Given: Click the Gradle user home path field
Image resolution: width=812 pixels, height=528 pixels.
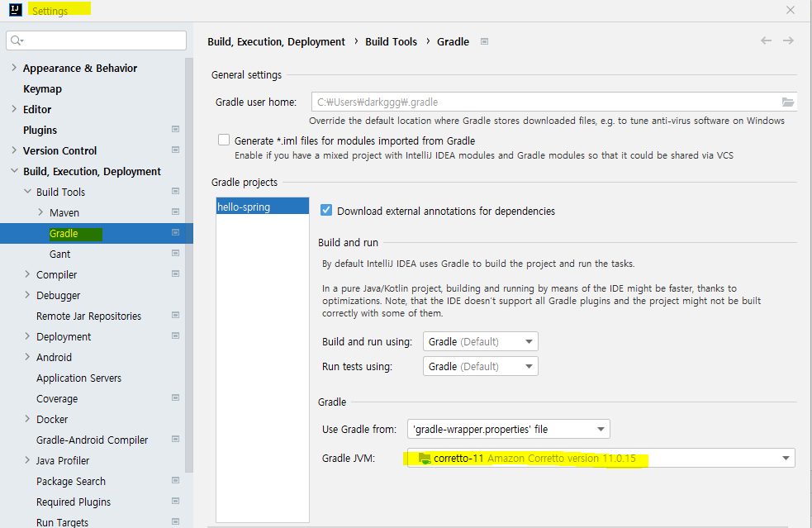Looking at the screenshot, I should [537, 102].
